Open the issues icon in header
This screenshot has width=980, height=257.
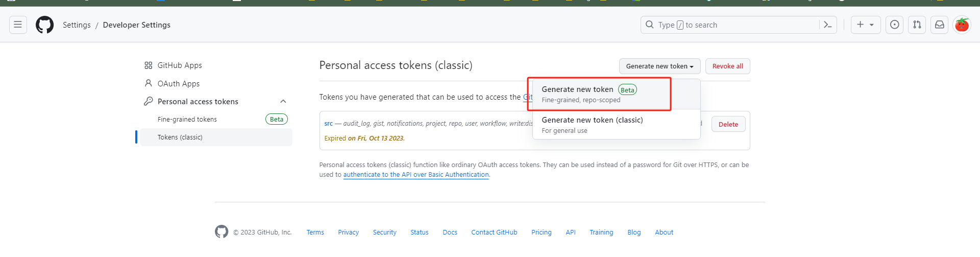[x=895, y=25]
